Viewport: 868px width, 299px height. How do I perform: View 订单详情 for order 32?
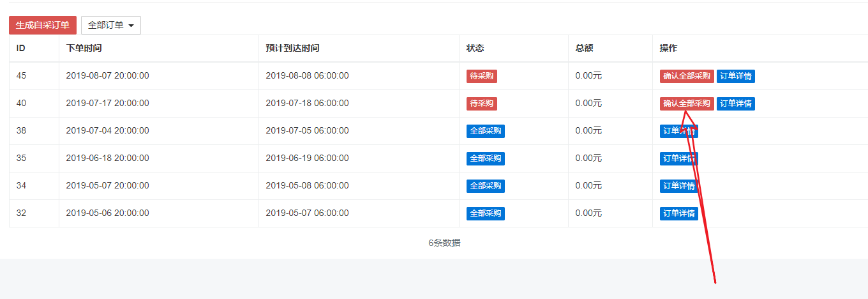click(x=679, y=213)
